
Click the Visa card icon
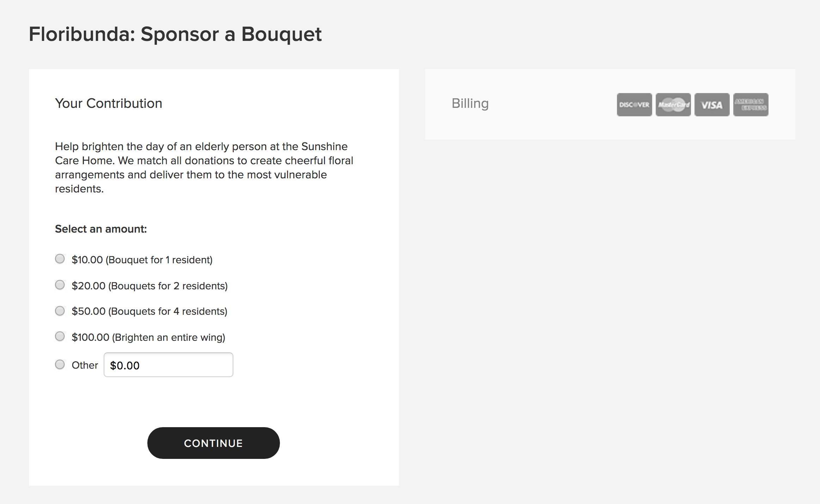click(x=712, y=105)
